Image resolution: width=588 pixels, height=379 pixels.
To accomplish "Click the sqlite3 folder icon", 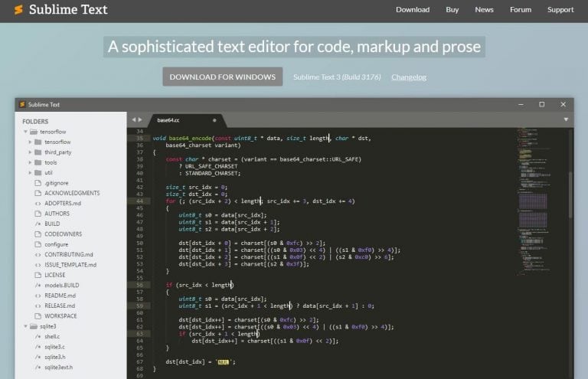I will (x=34, y=326).
